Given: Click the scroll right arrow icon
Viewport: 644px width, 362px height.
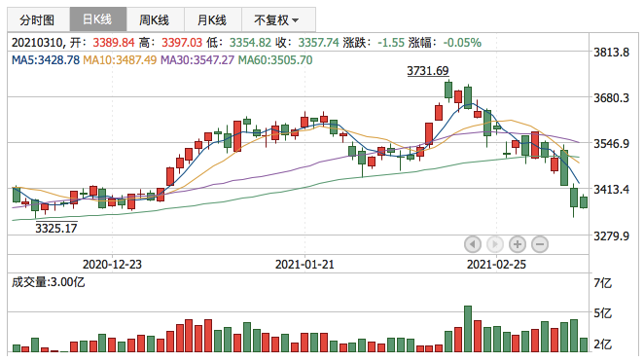Looking at the screenshot, I should point(495,244).
